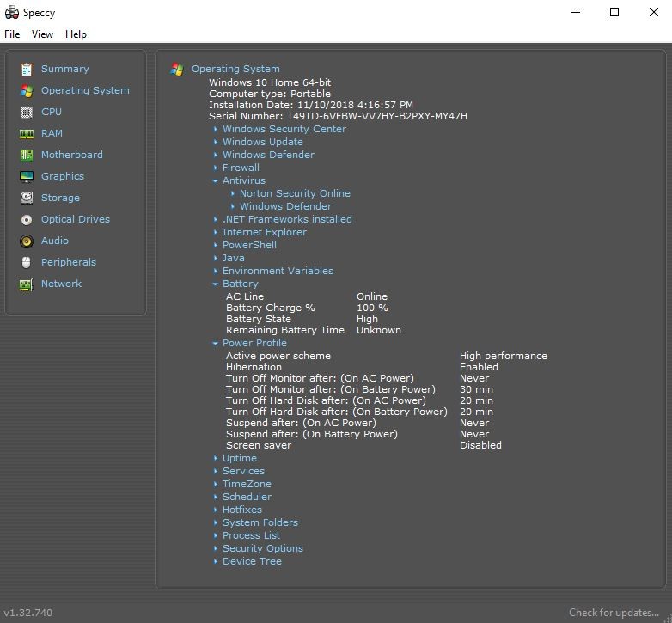Click the Internet Explorer tree item
The image size is (672, 623).
pos(265,232)
